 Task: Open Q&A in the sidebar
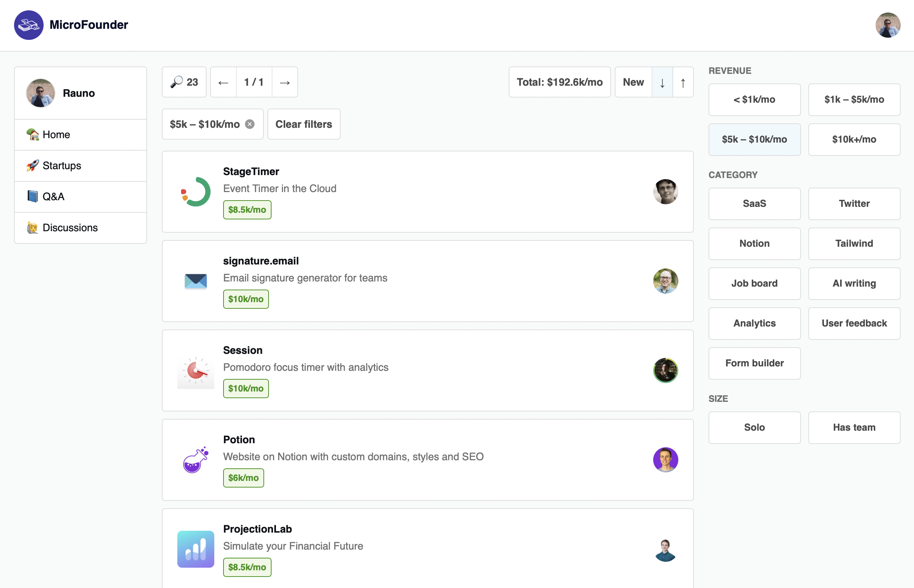coord(81,196)
